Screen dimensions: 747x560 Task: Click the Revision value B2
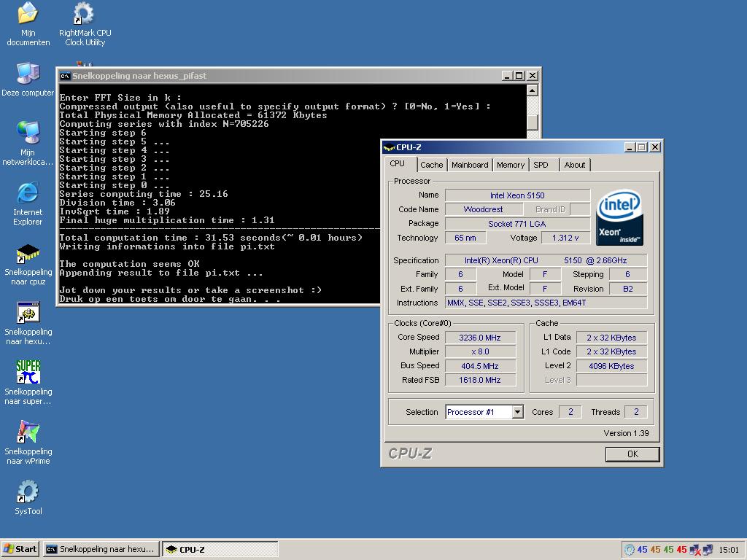pyautogui.click(x=628, y=289)
